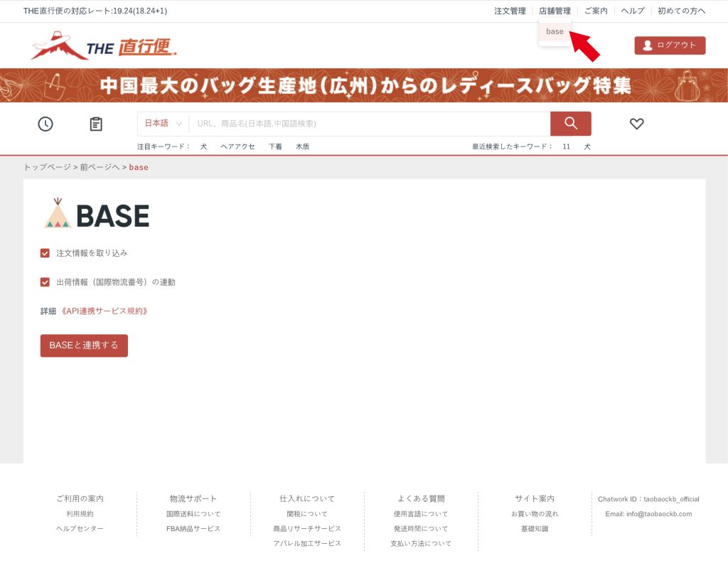Screen dimensions: 728x563
Task: Click BASEと連携する button
Action: coord(84,345)
